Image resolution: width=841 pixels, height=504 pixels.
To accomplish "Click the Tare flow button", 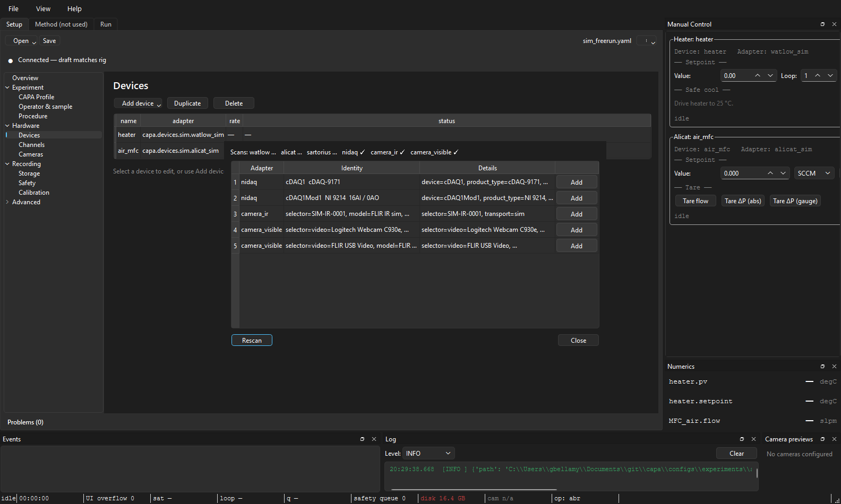I will (x=696, y=201).
